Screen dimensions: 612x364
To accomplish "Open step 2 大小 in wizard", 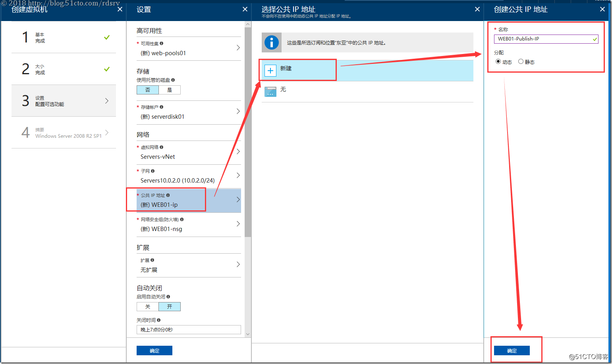I will pyautogui.click(x=64, y=69).
